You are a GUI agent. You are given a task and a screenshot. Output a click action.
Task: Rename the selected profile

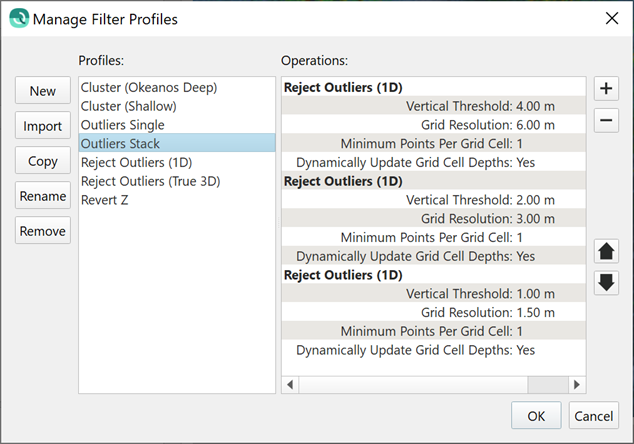[43, 196]
